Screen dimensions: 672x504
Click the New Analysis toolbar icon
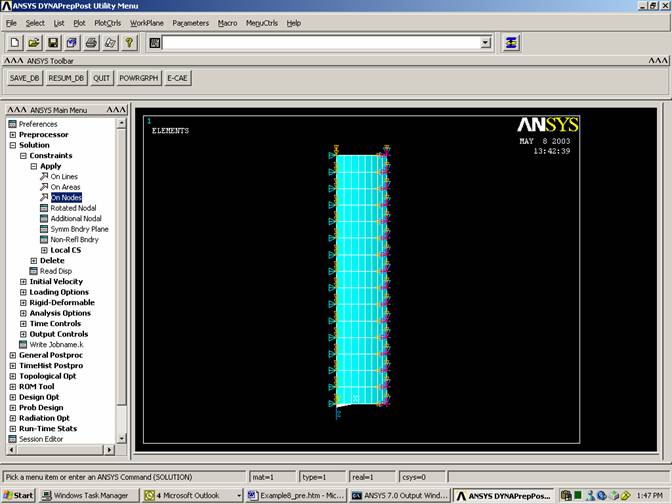(x=14, y=43)
